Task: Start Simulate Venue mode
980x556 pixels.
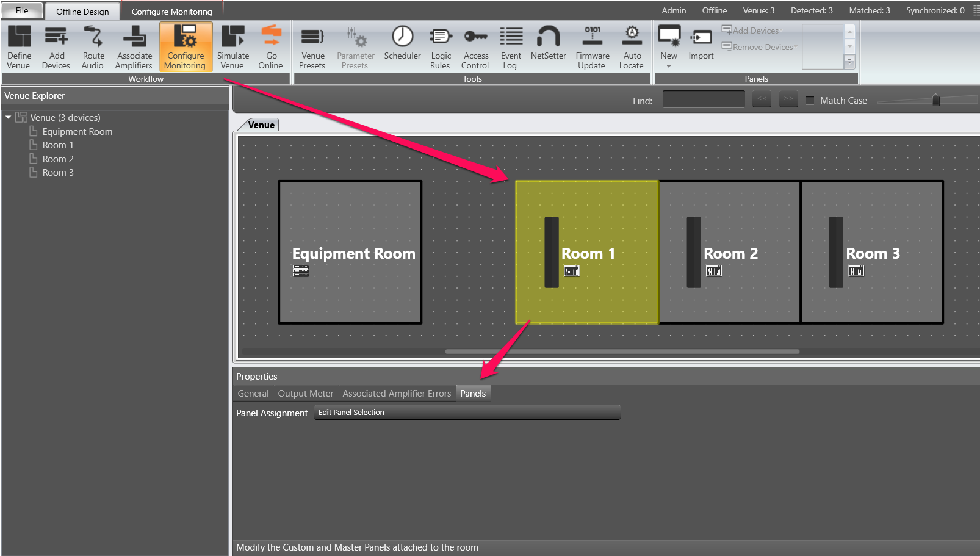Action: 232,47
